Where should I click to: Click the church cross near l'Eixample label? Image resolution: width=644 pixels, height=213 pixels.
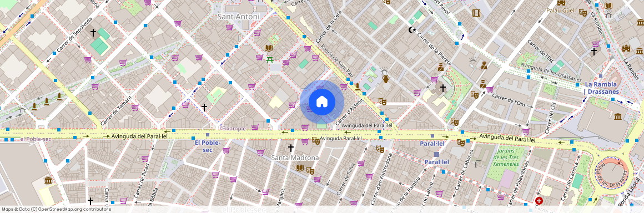(204, 107)
